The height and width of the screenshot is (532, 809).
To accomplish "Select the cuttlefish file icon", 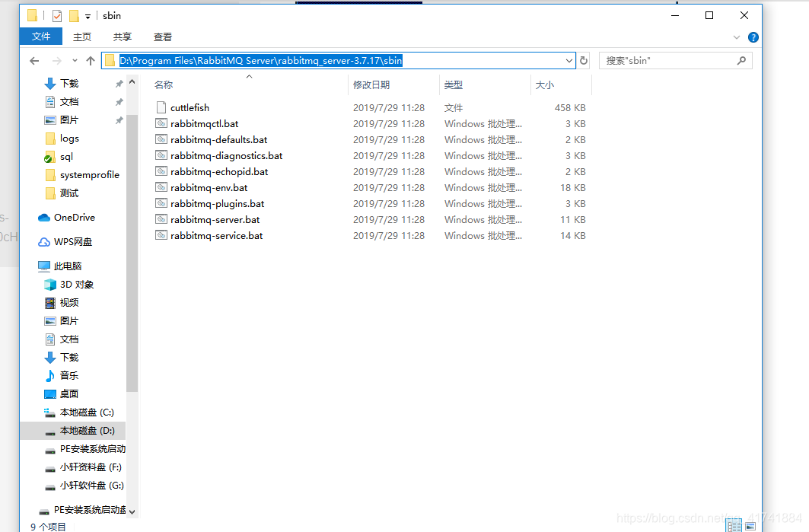I will click(x=161, y=107).
